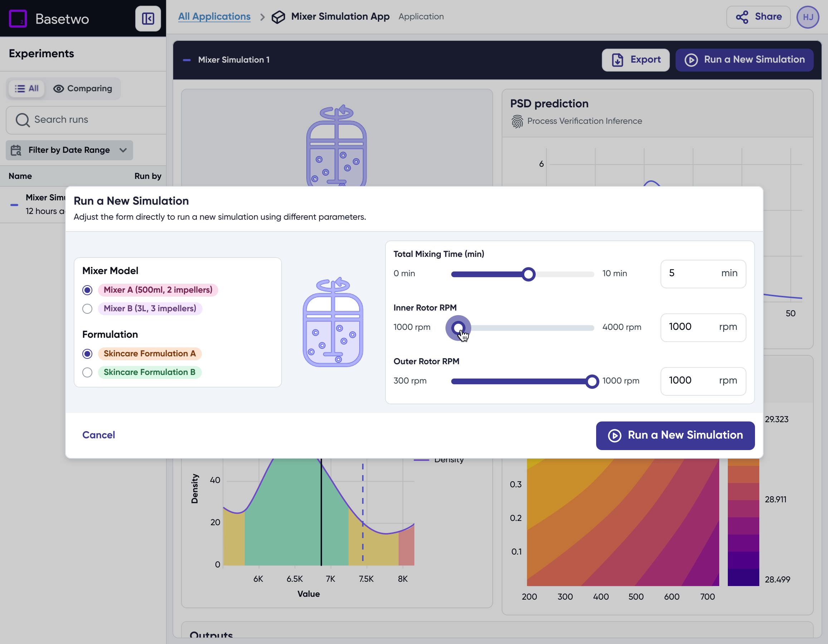The width and height of the screenshot is (828, 644).
Task: Collapse the sidebar with panel icon
Action: pyautogui.click(x=148, y=19)
